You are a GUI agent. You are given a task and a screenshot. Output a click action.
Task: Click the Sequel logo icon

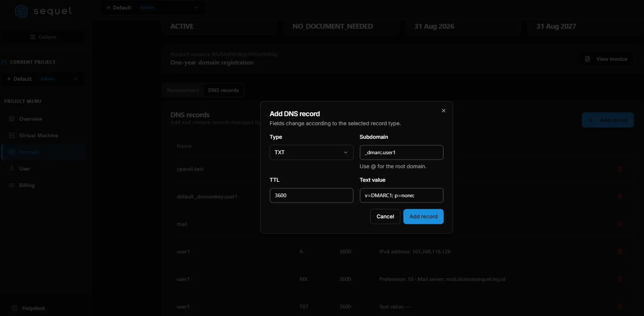[21, 11]
